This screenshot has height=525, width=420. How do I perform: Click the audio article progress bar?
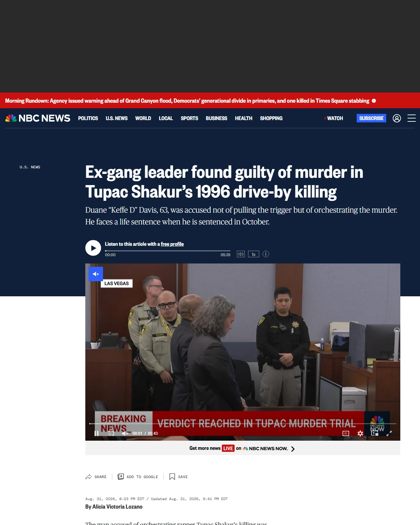(168, 251)
